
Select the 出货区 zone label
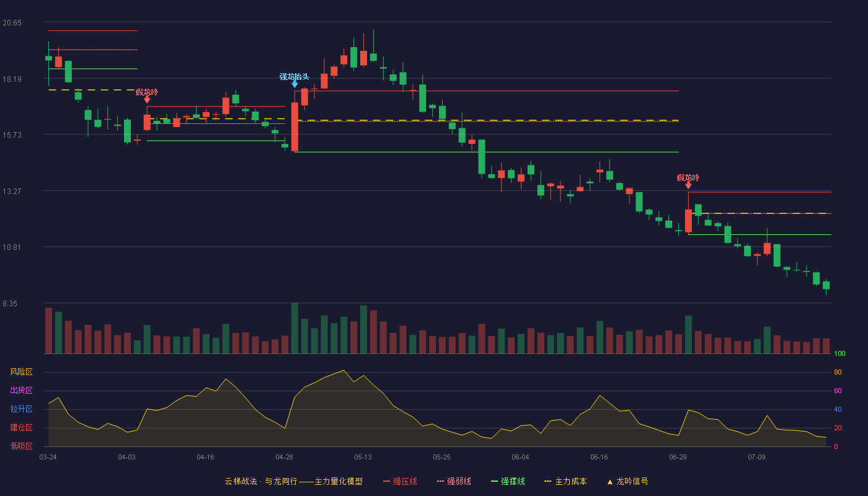(x=21, y=391)
